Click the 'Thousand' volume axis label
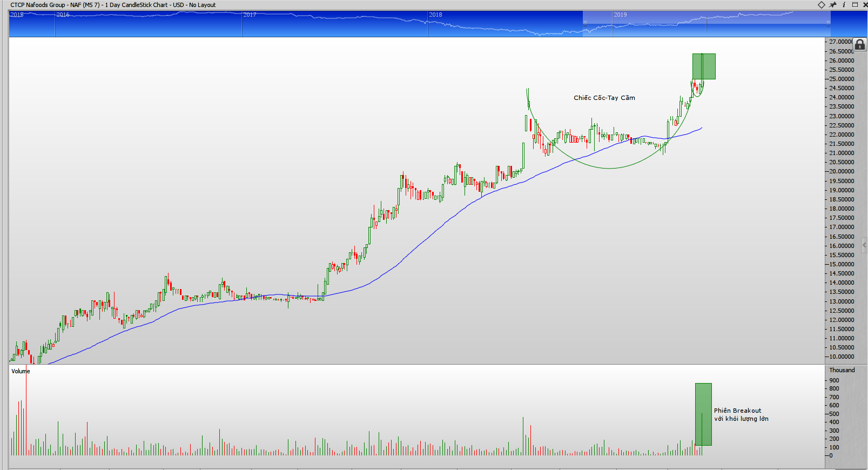Screen dimensions: 868x470 pyautogui.click(x=842, y=370)
